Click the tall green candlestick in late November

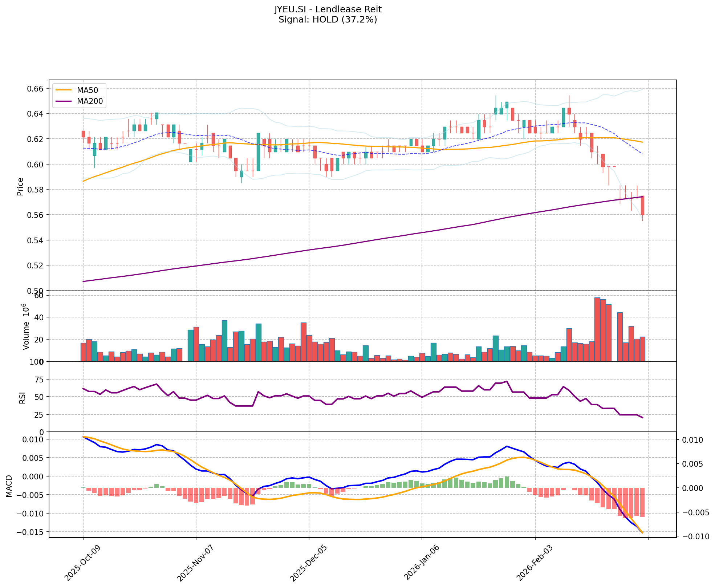[258, 152]
